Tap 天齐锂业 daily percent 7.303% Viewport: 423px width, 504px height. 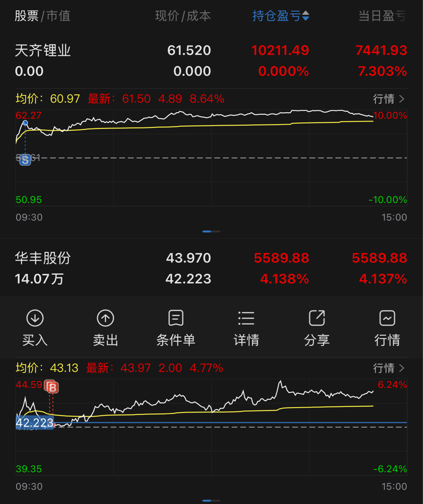click(x=383, y=71)
